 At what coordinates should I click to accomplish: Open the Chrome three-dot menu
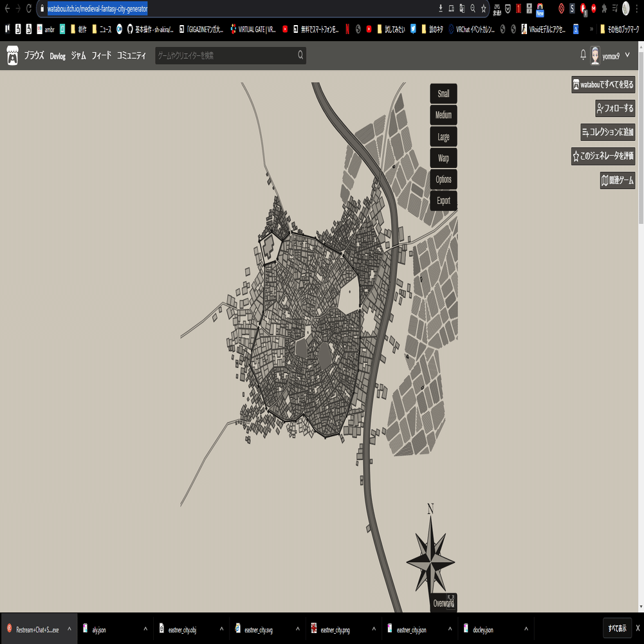(x=637, y=8)
